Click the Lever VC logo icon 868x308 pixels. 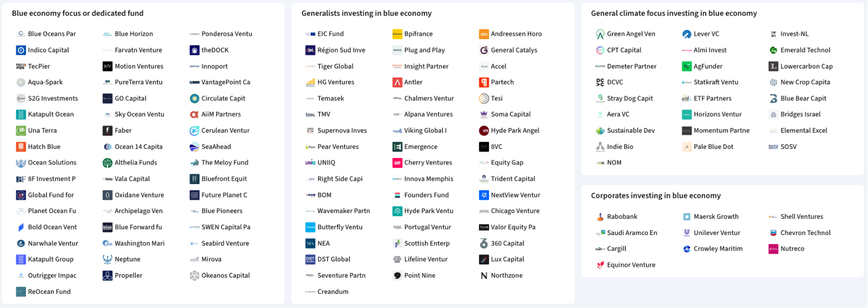(687, 34)
